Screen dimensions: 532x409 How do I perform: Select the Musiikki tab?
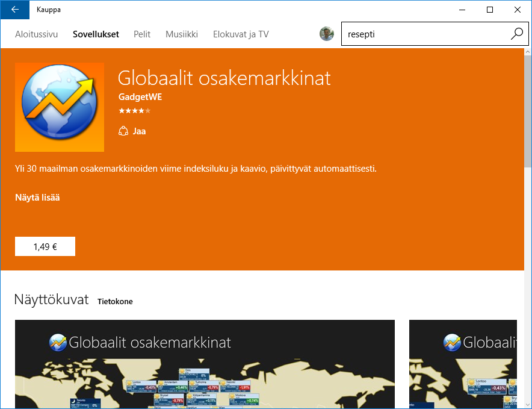pyautogui.click(x=182, y=34)
